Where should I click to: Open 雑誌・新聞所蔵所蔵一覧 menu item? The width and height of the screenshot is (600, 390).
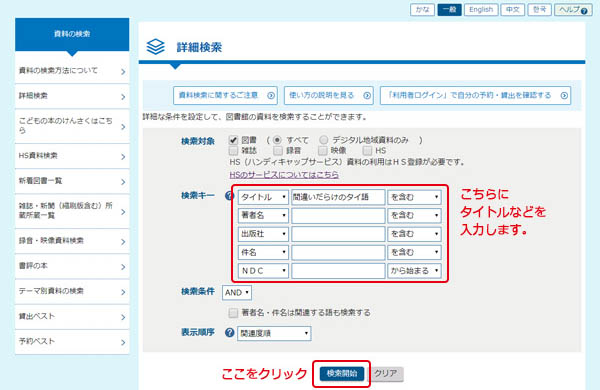click(72, 211)
